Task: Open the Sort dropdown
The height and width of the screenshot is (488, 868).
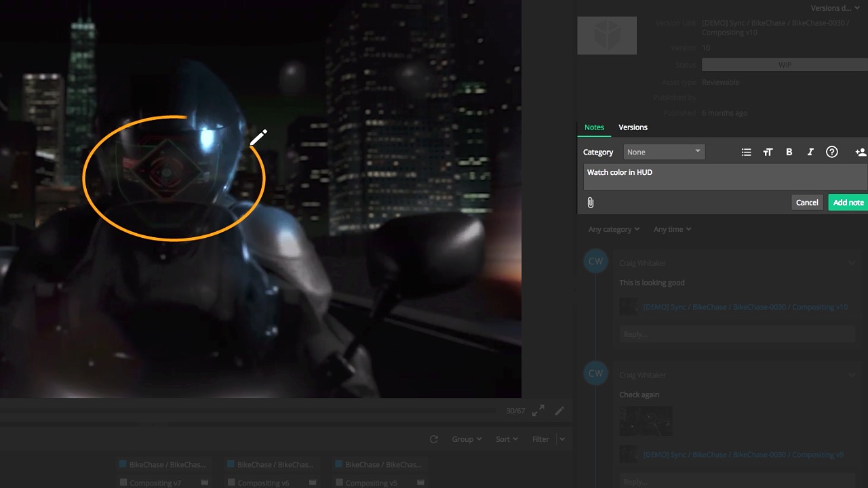Action: pos(507,439)
